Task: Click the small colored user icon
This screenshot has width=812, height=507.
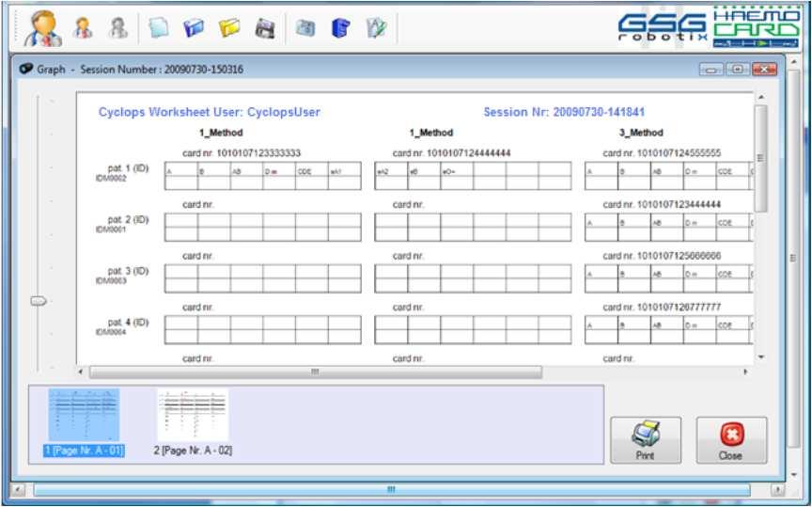Action: (x=83, y=28)
